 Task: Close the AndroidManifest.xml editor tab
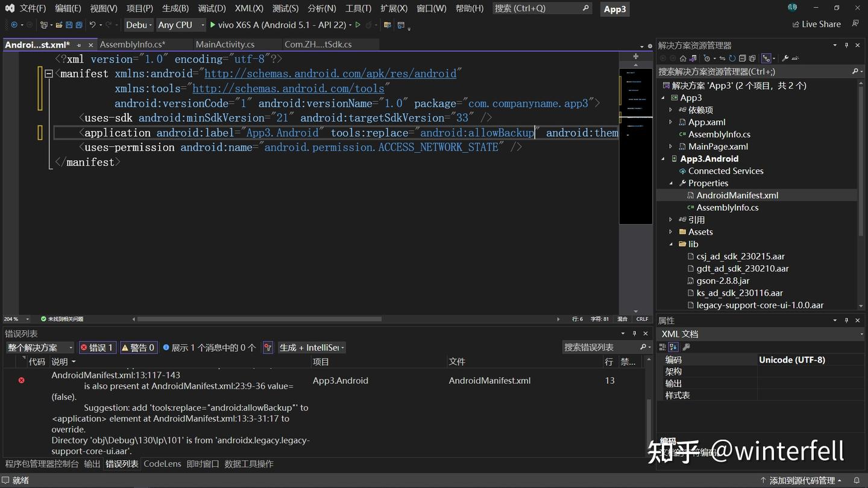pyautogui.click(x=91, y=45)
